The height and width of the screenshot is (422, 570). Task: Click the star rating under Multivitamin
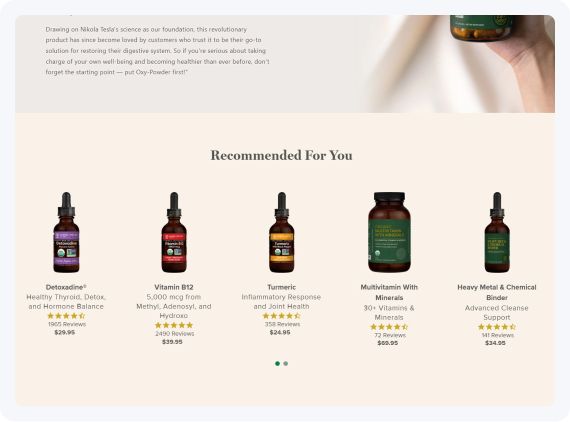pos(389,327)
